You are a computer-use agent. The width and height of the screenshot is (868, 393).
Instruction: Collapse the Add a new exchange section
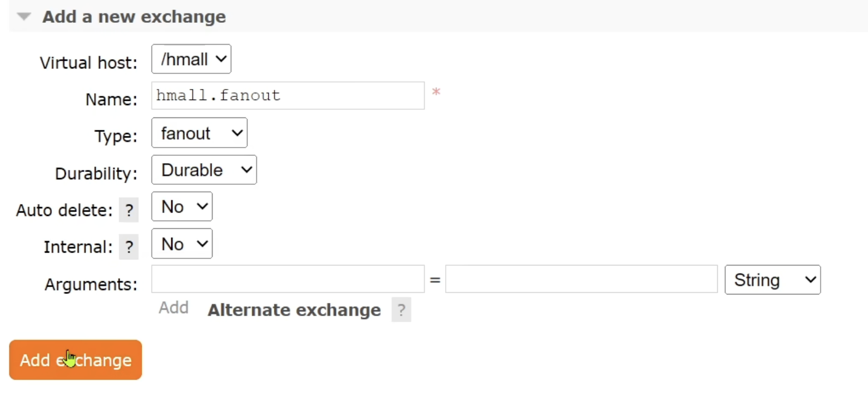pos(24,17)
